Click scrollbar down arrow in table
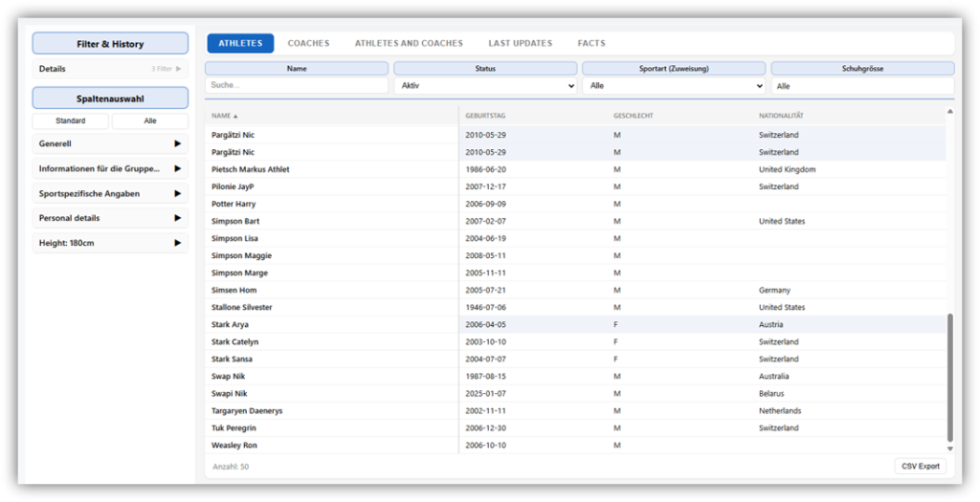Screen dimensions: 980x502 coord(949,447)
